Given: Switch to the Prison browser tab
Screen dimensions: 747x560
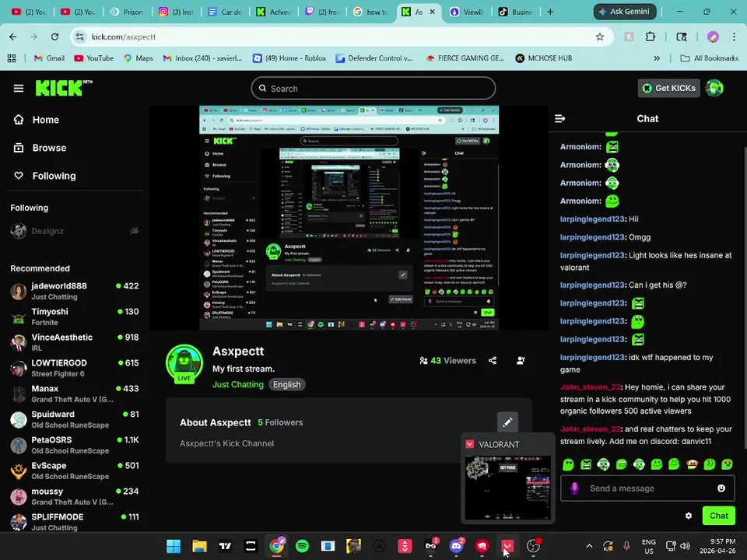Looking at the screenshot, I should click(128, 12).
